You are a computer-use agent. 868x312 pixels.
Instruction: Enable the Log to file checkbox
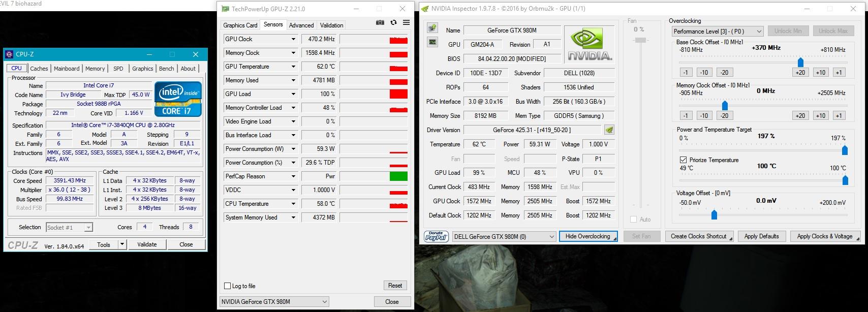[x=228, y=286]
